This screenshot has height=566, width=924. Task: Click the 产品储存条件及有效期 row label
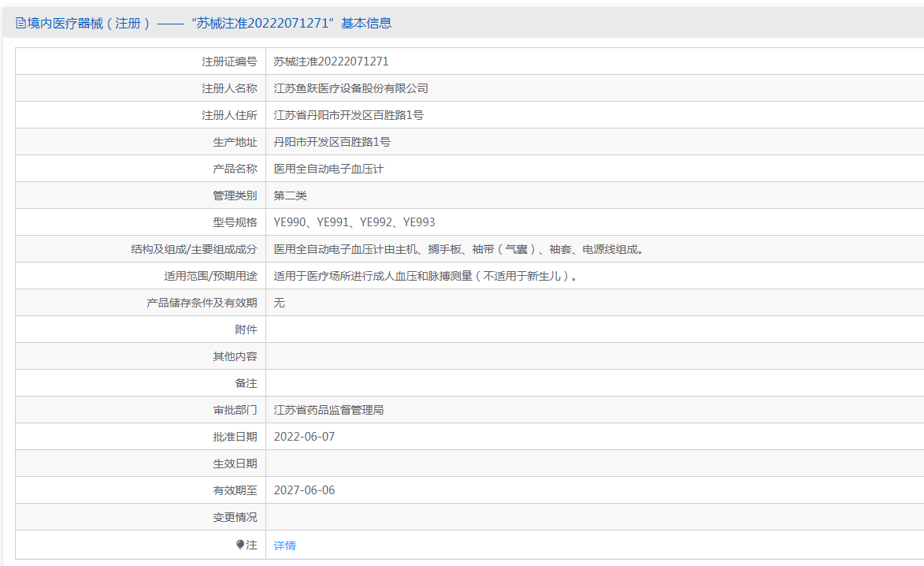click(202, 303)
